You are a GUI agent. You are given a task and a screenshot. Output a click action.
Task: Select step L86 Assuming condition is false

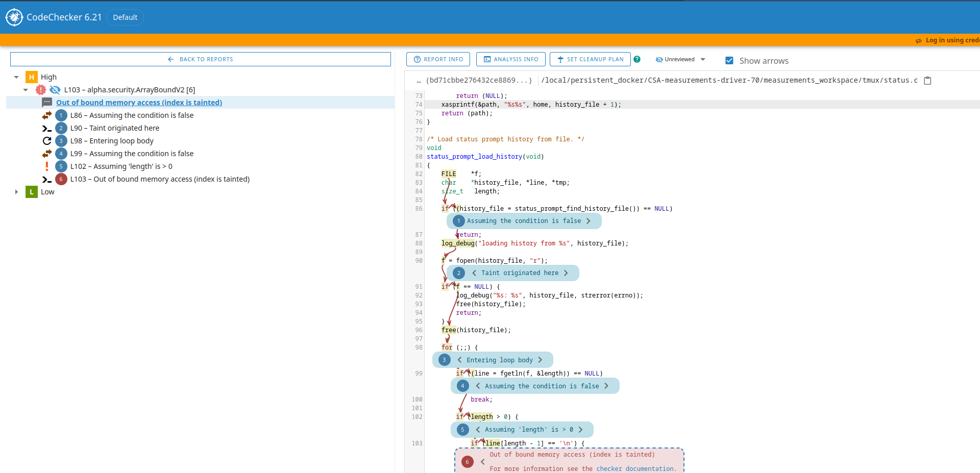point(132,115)
